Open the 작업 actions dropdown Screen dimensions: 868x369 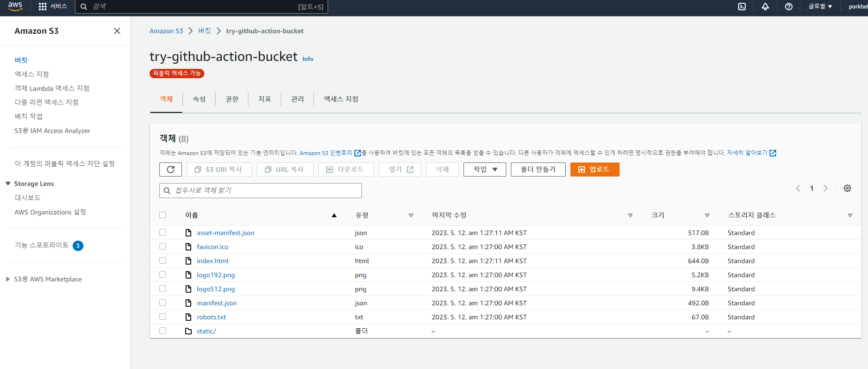(485, 170)
